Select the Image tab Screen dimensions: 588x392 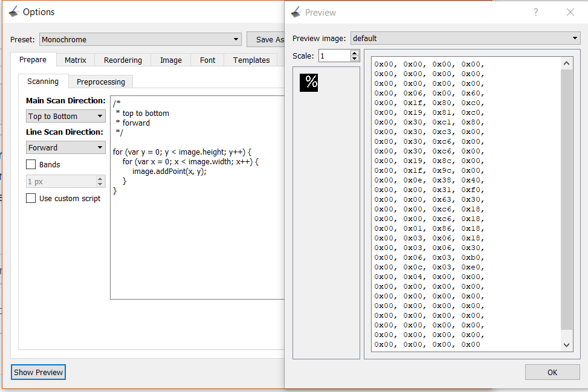(170, 60)
